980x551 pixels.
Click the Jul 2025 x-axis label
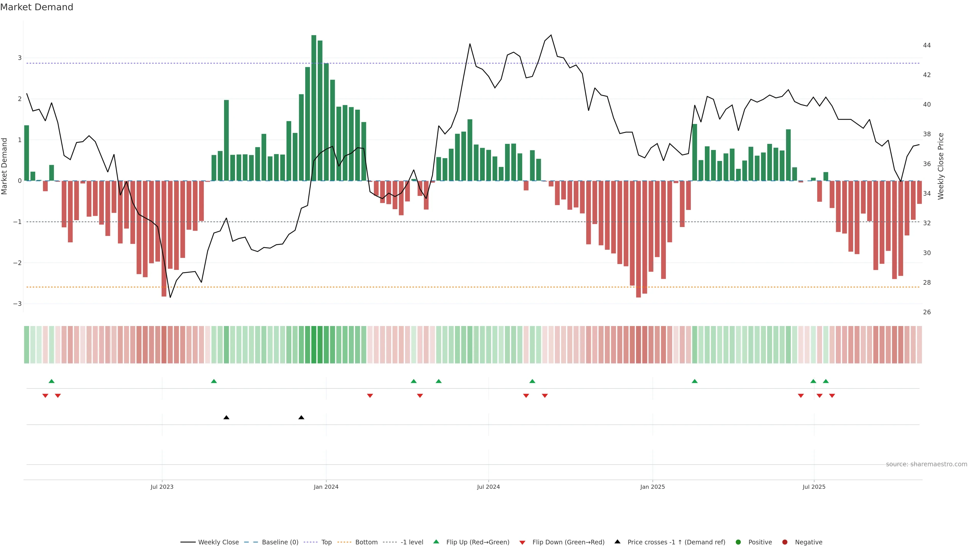click(x=814, y=487)
